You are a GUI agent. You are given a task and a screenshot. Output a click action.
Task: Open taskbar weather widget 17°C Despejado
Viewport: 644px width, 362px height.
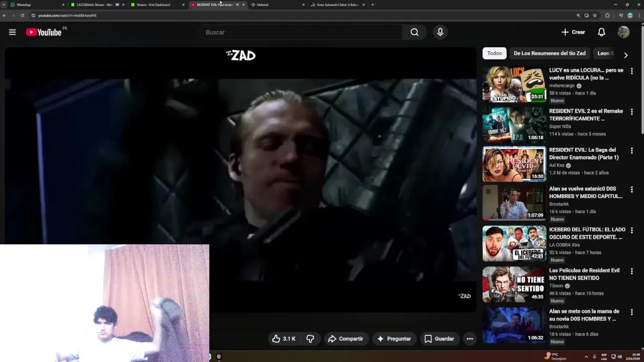(x=556, y=356)
